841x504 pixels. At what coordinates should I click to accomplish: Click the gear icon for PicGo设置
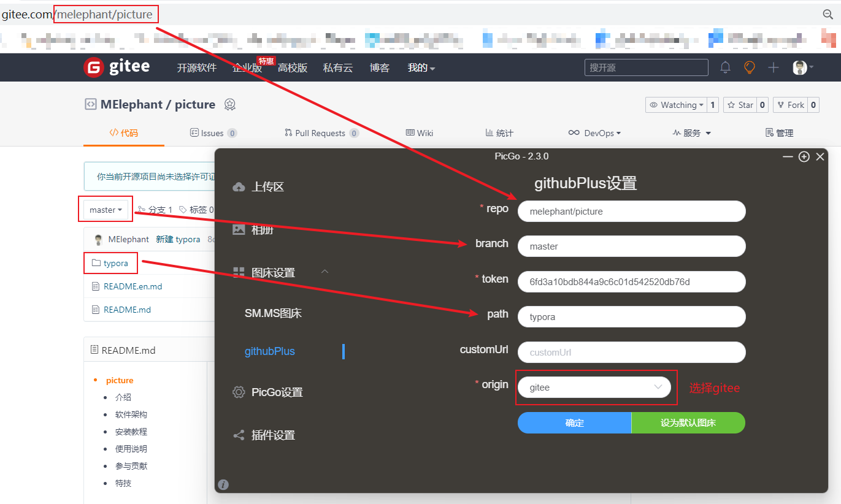tap(239, 392)
